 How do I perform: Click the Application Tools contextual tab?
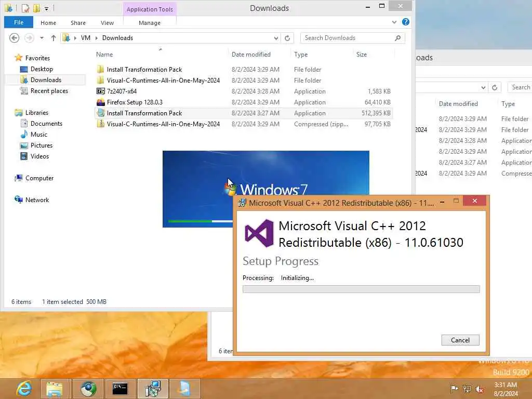150,9
